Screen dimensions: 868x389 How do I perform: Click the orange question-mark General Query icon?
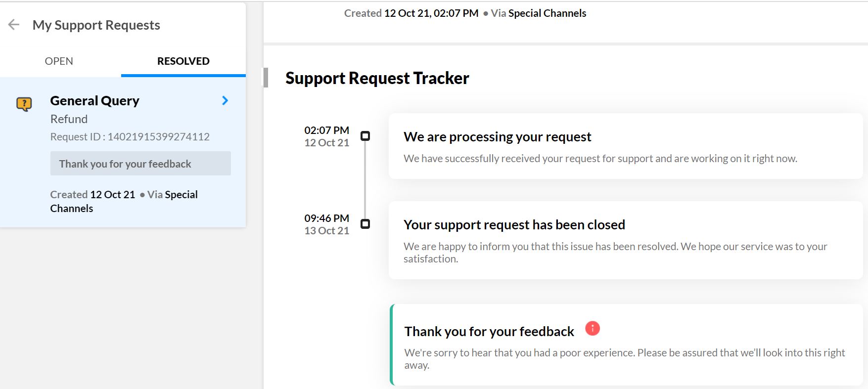[24, 104]
